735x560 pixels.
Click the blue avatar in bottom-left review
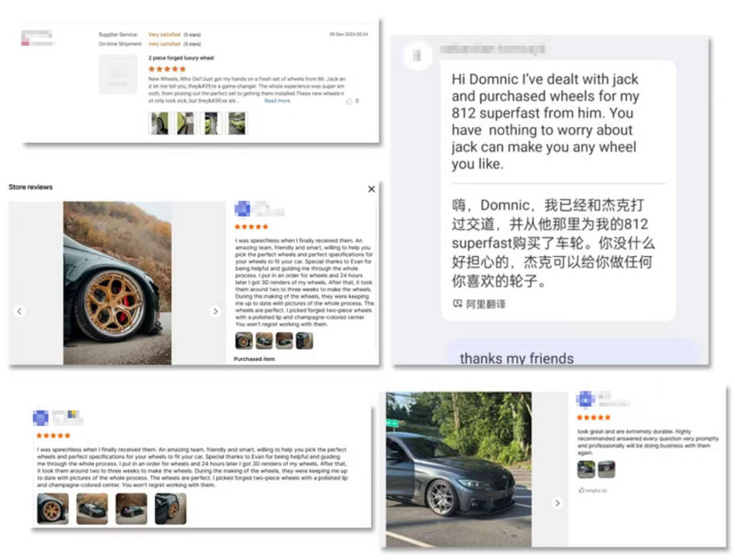[x=41, y=417]
